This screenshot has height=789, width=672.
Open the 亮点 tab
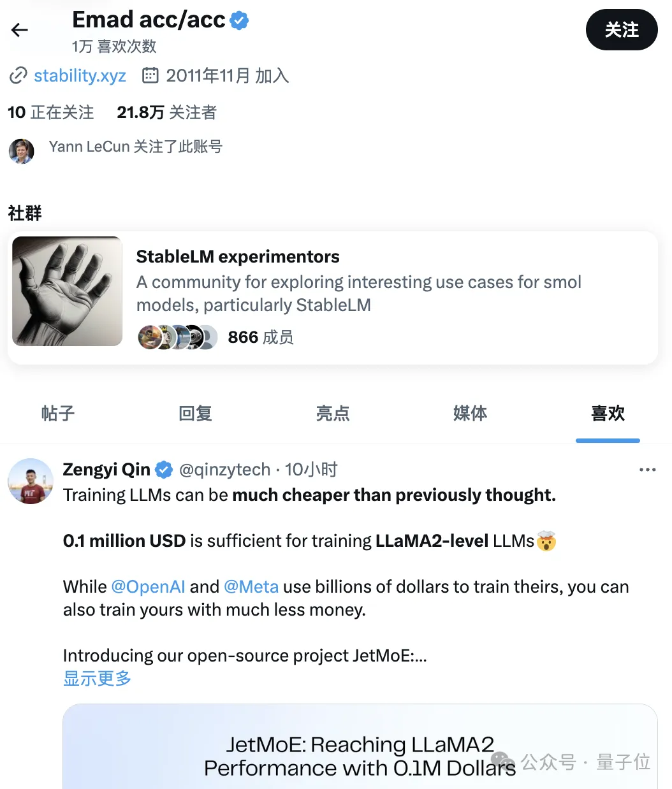pyautogui.click(x=333, y=414)
